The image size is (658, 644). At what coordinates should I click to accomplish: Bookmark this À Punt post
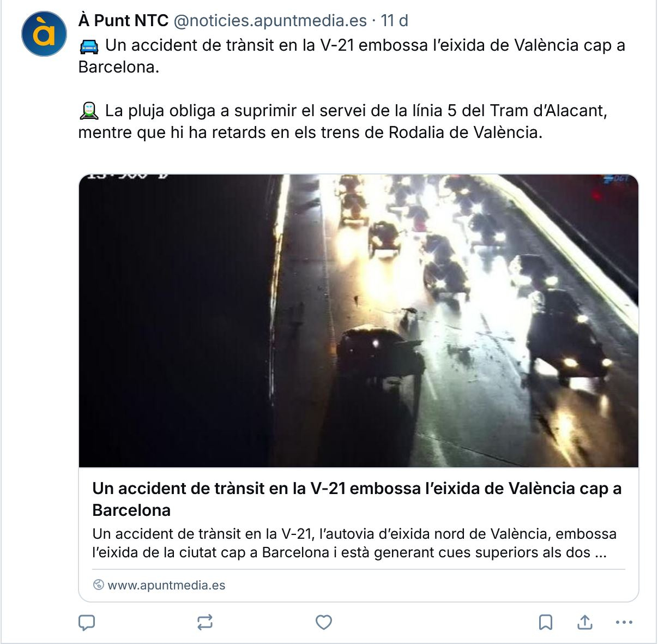point(546,622)
